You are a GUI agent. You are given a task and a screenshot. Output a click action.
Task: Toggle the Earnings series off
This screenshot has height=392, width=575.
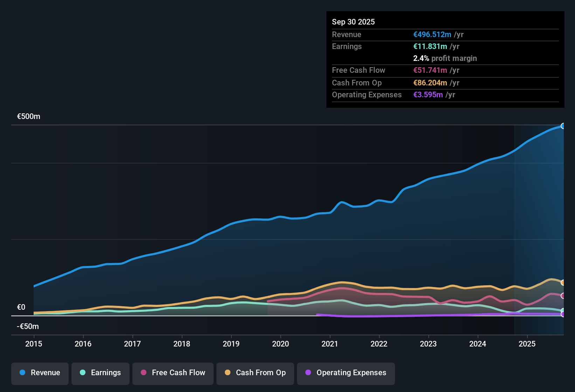pos(101,373)
